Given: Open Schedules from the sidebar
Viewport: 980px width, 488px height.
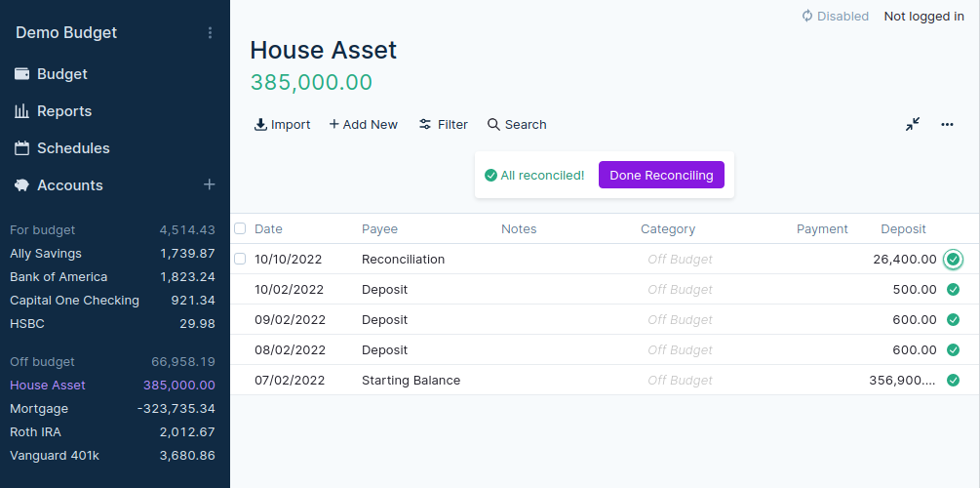Looking at the screenshot, I should point(73,148).
